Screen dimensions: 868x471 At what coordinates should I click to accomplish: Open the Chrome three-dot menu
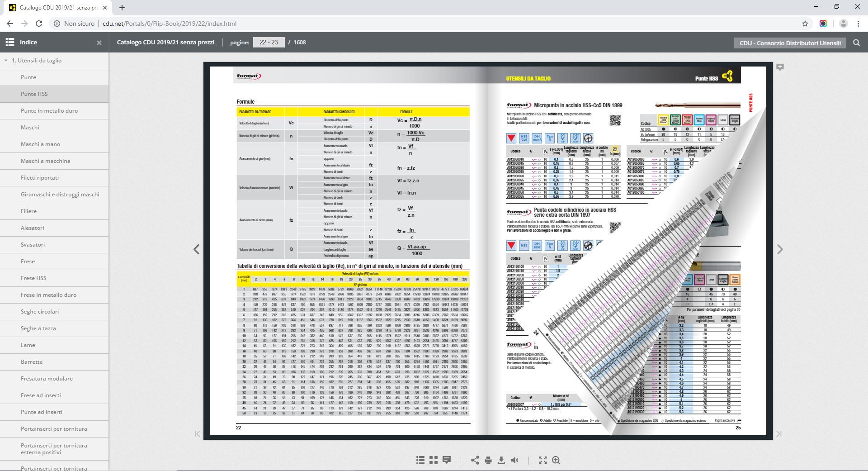(858, 24)
